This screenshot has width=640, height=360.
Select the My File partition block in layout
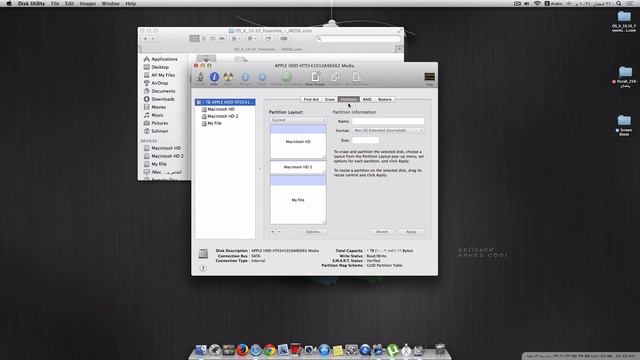(298, 200)
